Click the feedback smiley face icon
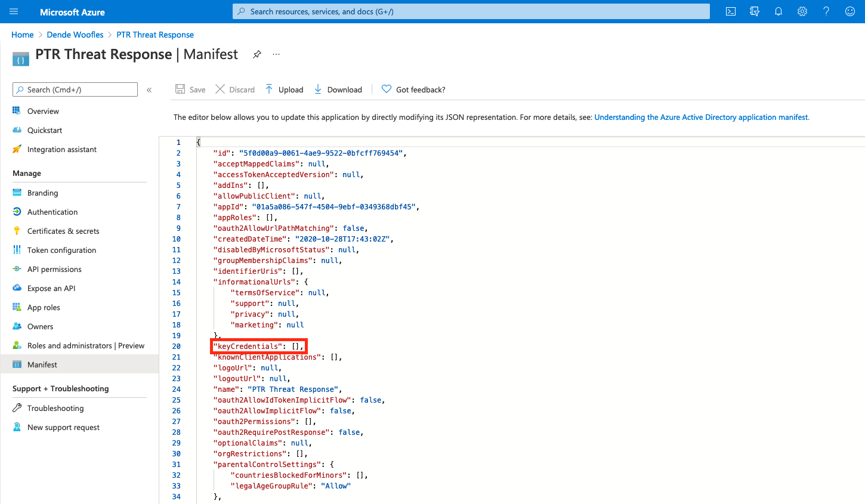The height and width of the screenshot is (504, 865). point(850,11)
